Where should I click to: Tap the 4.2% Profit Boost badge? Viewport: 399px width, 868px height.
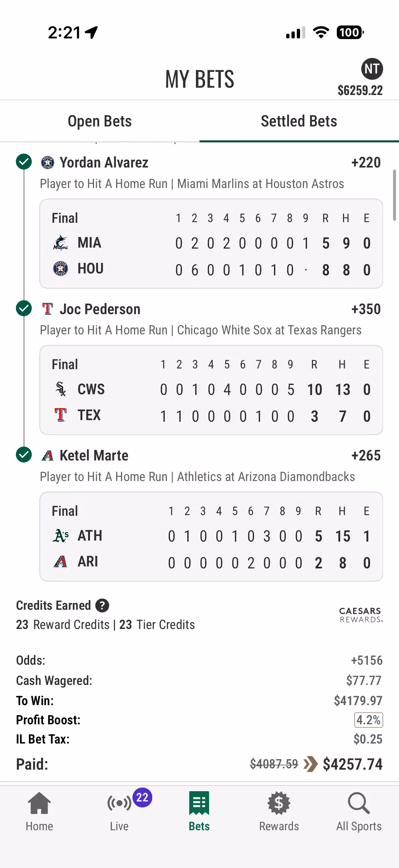[x=368, y=720]
